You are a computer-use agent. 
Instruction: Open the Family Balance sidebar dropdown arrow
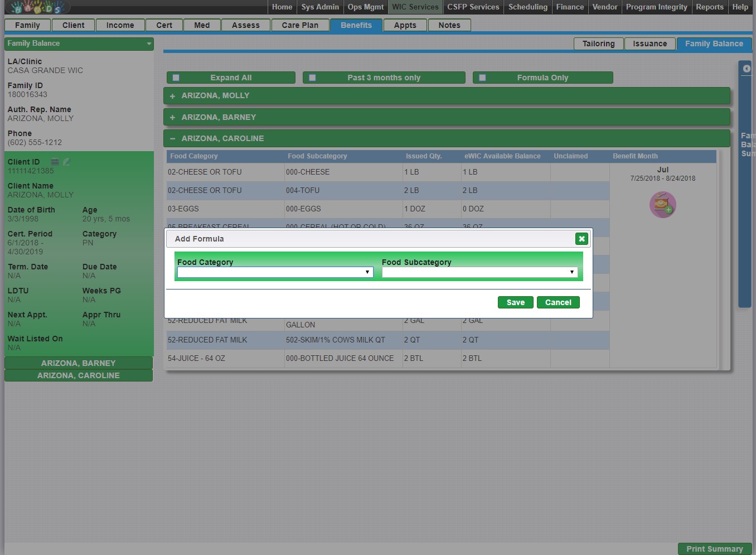pos(149,44)
